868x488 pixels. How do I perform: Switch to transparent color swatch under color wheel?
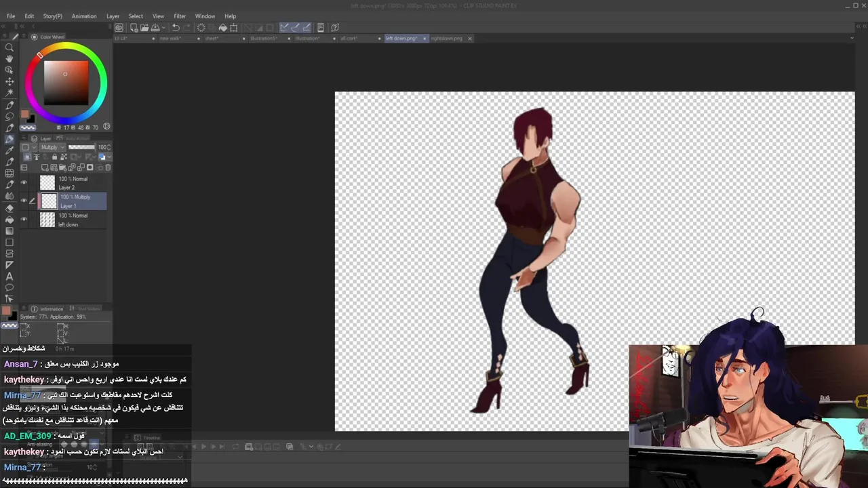point(28,127)
